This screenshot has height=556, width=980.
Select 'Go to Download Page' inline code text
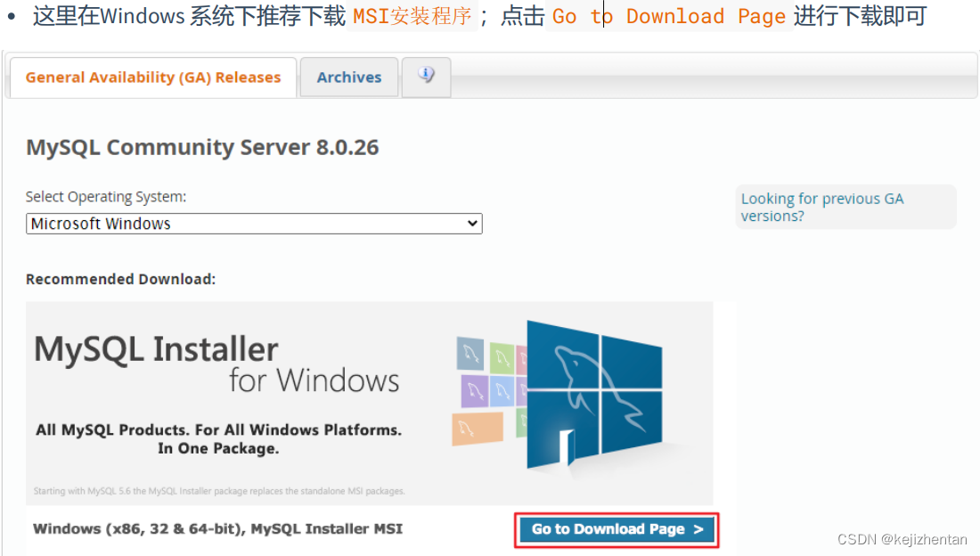pyautogui.click(x=668, y=16)
